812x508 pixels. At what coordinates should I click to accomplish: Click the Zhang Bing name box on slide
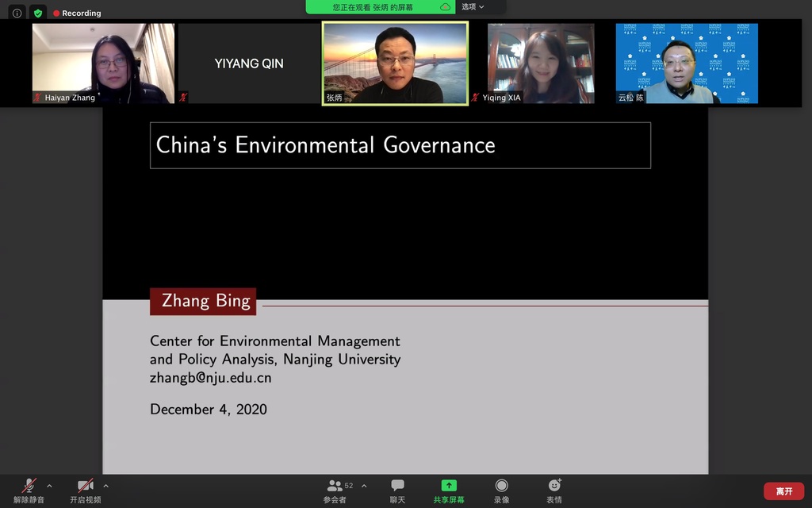click(203, 301)
